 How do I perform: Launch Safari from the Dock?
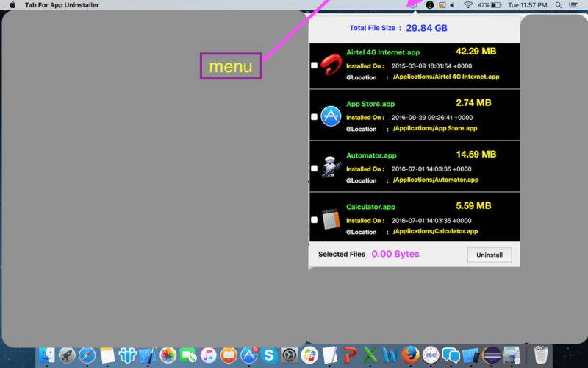click(x=87, y=355)
